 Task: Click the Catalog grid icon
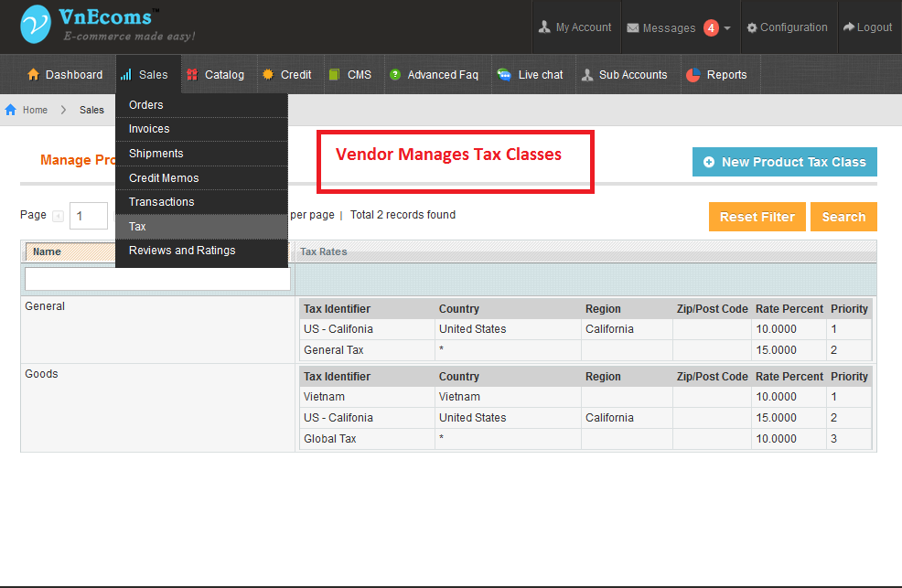pyautogui.click(x=192, y=74)
